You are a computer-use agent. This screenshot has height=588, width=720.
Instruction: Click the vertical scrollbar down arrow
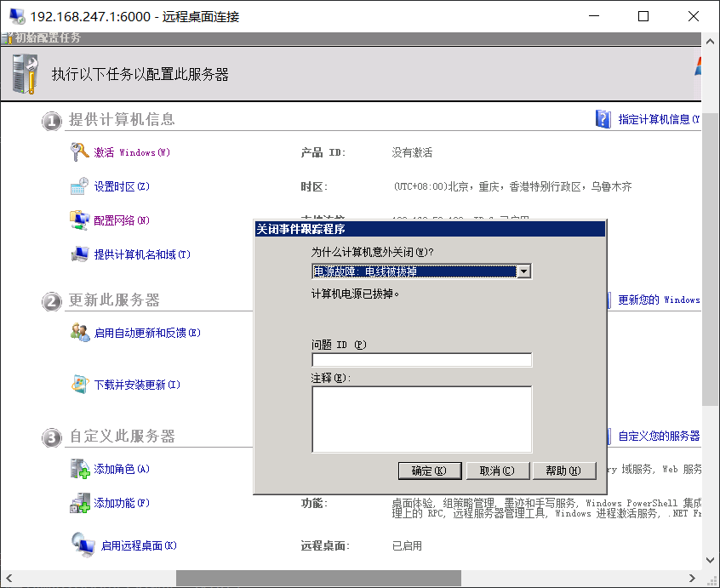(711, 560)
